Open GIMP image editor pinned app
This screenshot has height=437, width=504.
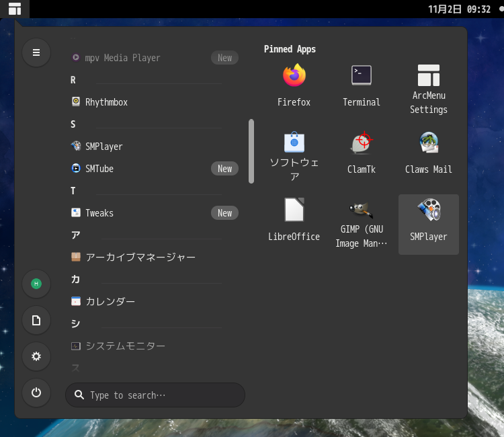[362, 225]
